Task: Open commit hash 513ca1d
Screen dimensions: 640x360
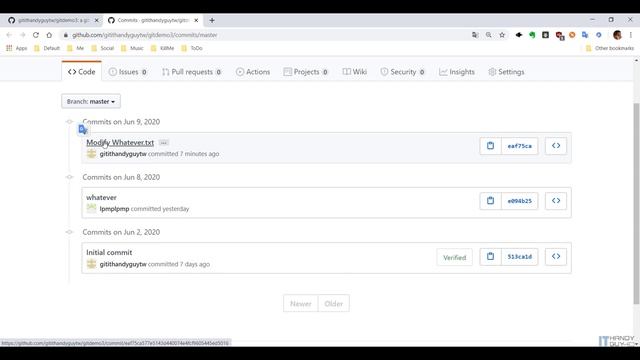Action: coord(520,257)
